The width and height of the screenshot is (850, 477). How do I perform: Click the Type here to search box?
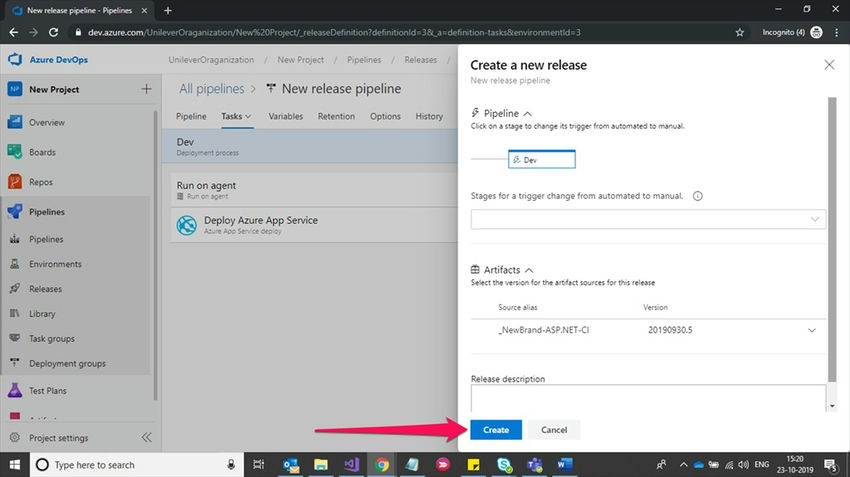click(136, 465)
